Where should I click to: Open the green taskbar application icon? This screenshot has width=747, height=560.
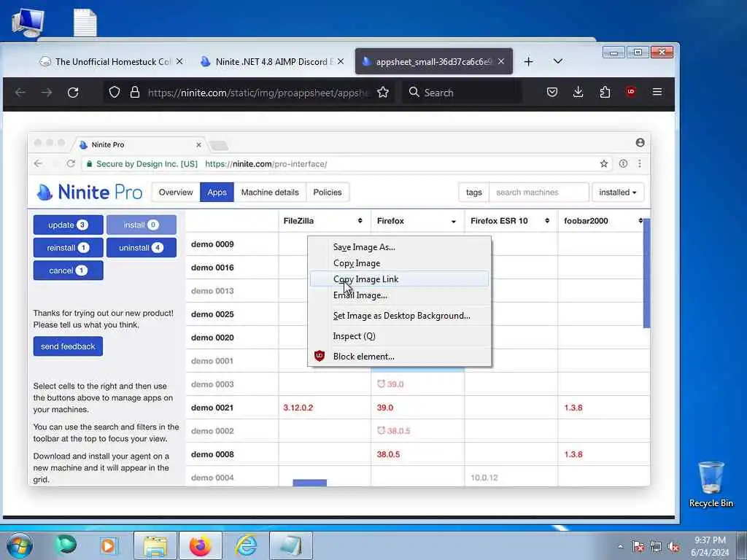pos(66,545)
